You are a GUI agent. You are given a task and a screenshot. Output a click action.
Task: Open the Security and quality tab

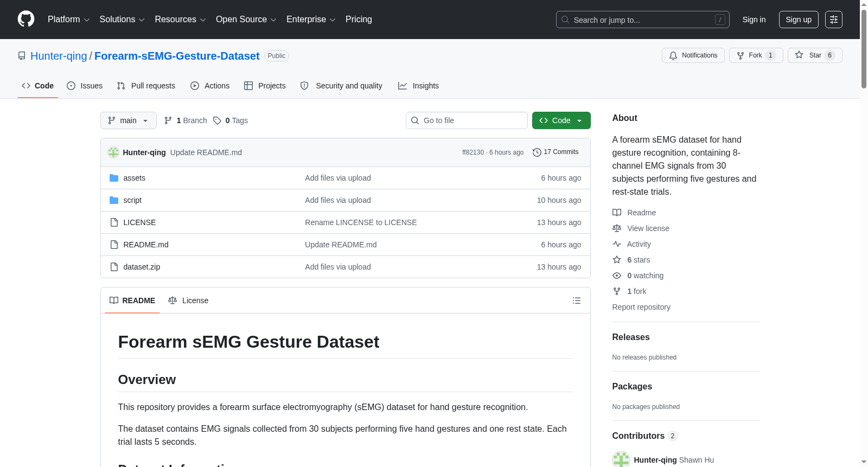[341, 86]
